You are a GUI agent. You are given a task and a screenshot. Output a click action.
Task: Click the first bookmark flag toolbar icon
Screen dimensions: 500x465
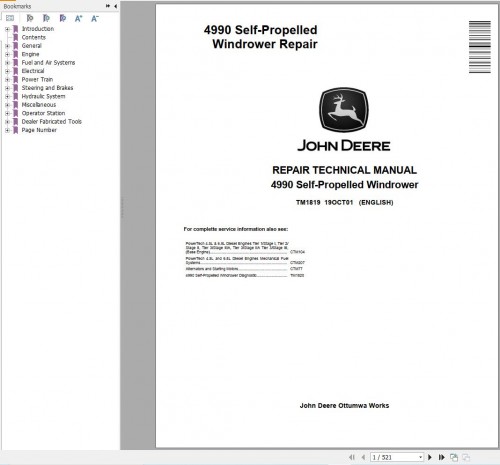pyautogui.click(x=30, y=18)
